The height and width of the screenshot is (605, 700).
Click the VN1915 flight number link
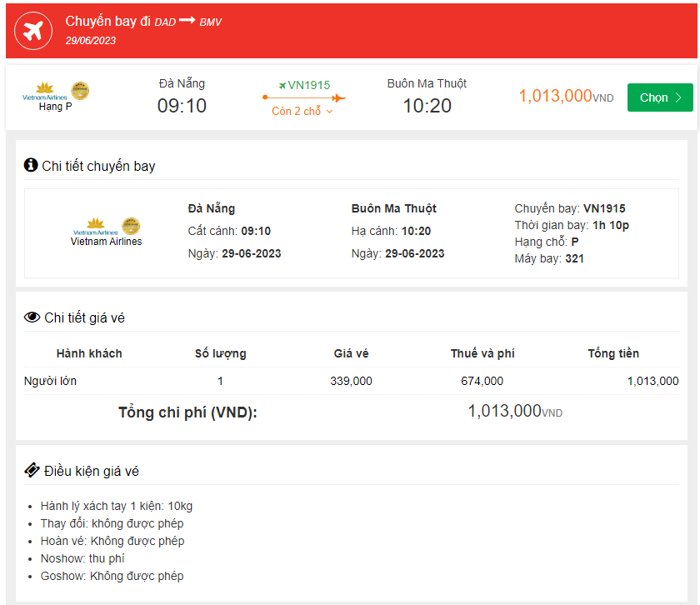pos(308,85)
